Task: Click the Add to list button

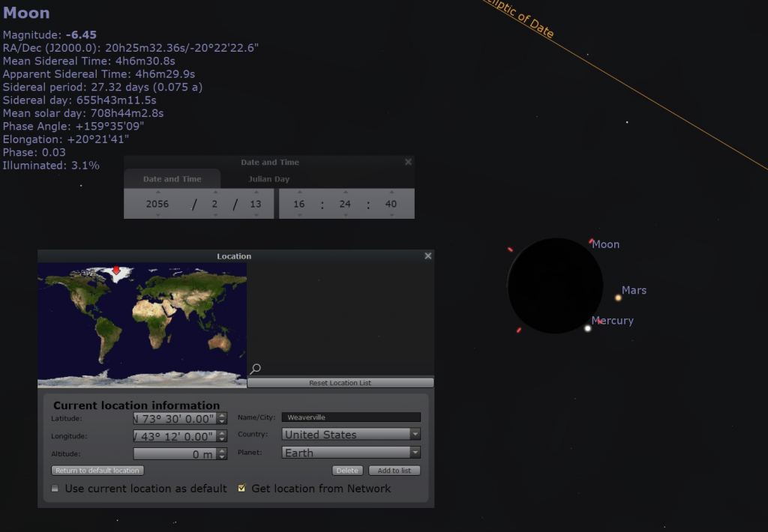Action: [394, 471]
